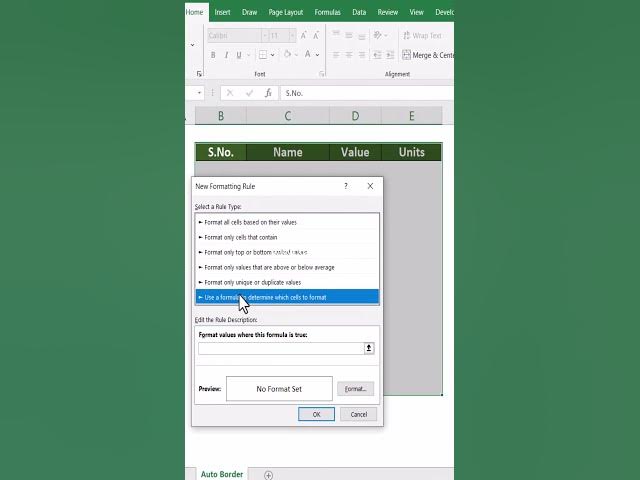Select 'Format only values above or below average'

pyautogui.click(x=287, y=267)
